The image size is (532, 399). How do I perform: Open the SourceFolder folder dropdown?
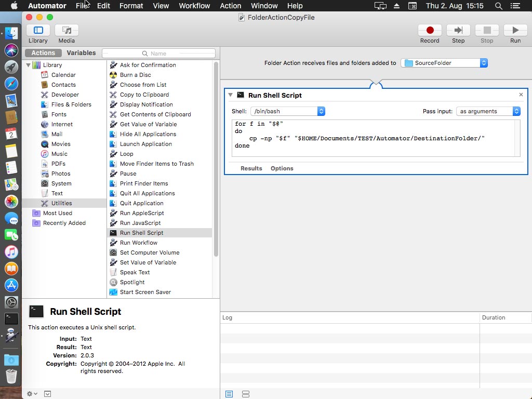tap(444, 63)
